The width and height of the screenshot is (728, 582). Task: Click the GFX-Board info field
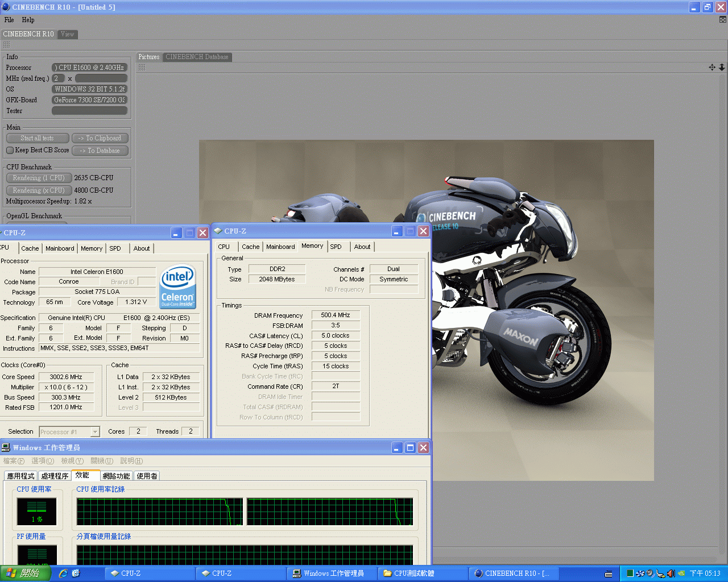pos(89,100)
